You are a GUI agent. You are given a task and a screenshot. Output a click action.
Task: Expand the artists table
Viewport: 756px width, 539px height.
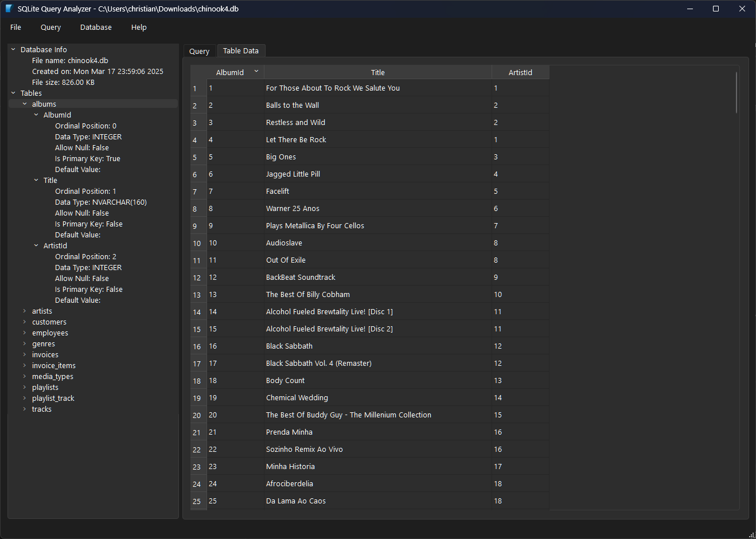click(25, 311)
